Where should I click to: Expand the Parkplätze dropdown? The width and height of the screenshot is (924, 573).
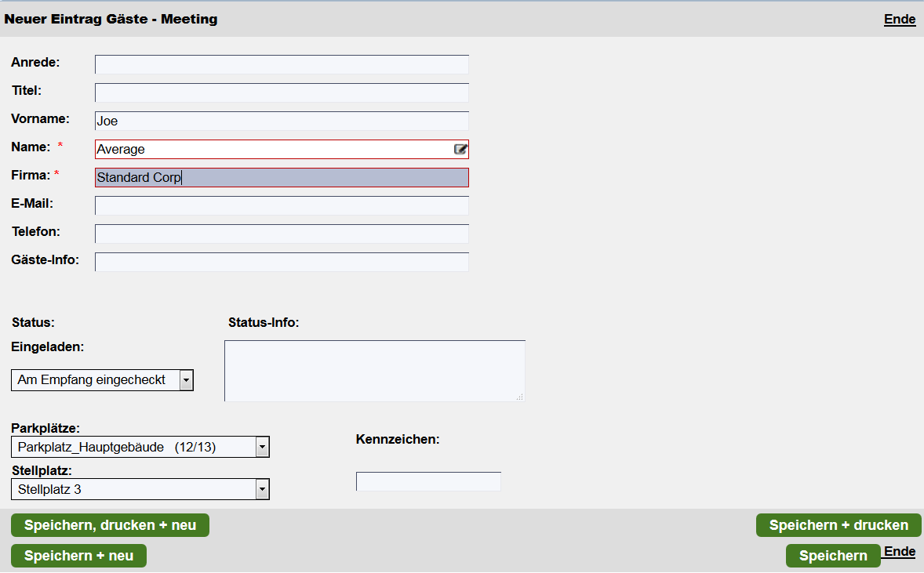(140, 447)
